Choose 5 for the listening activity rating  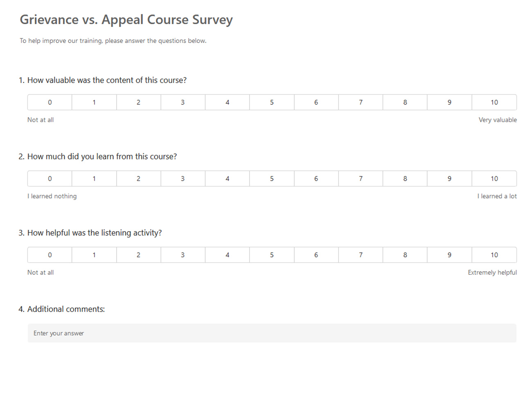click(272, 255)
